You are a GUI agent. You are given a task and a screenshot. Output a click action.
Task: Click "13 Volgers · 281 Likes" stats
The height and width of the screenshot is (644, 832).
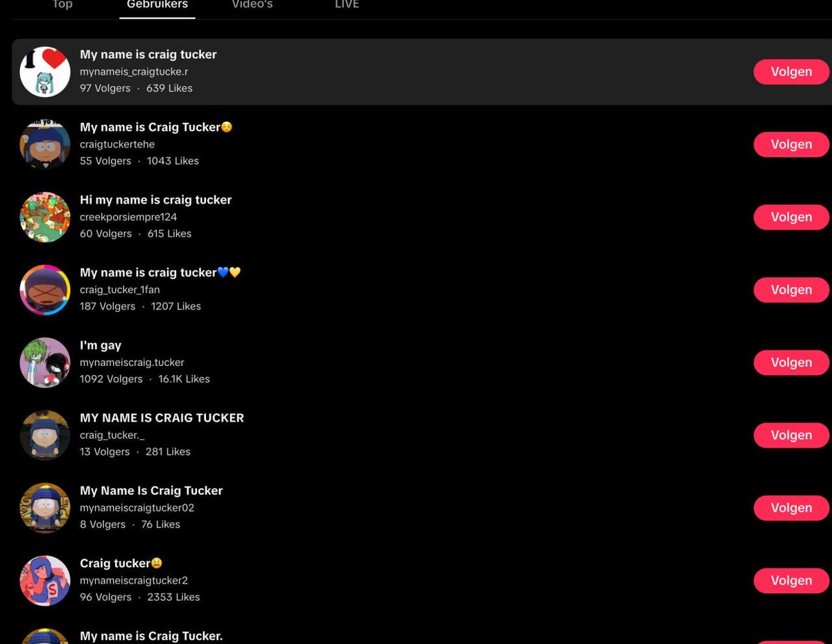click(x=135, y=452)
